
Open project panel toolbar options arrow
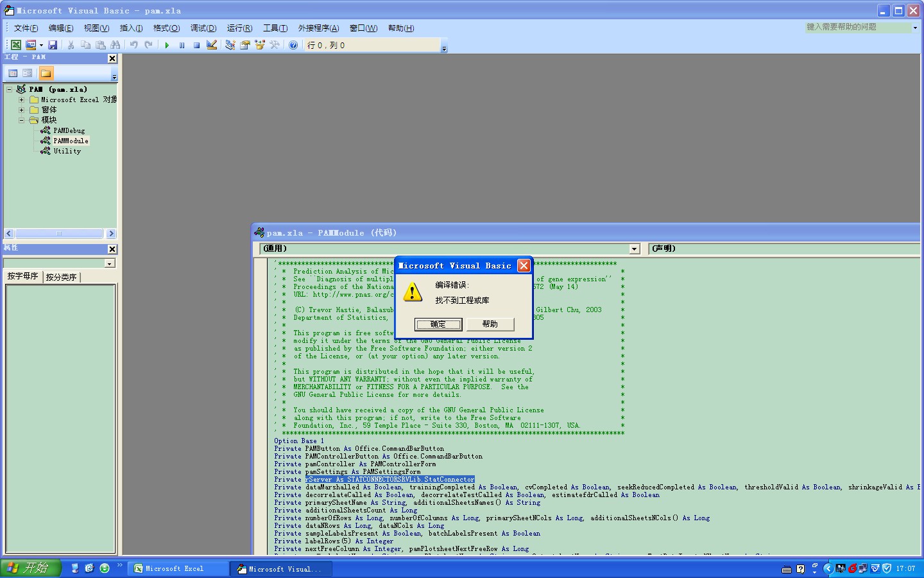[x=114, y=74]
